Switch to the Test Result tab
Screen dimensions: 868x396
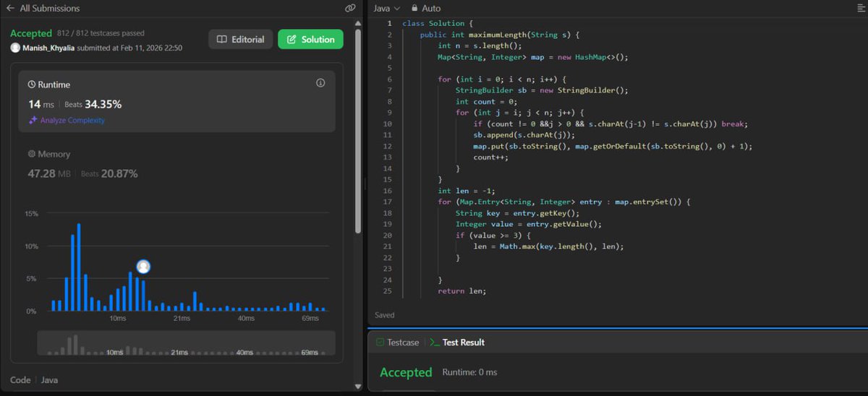point(457,343)
